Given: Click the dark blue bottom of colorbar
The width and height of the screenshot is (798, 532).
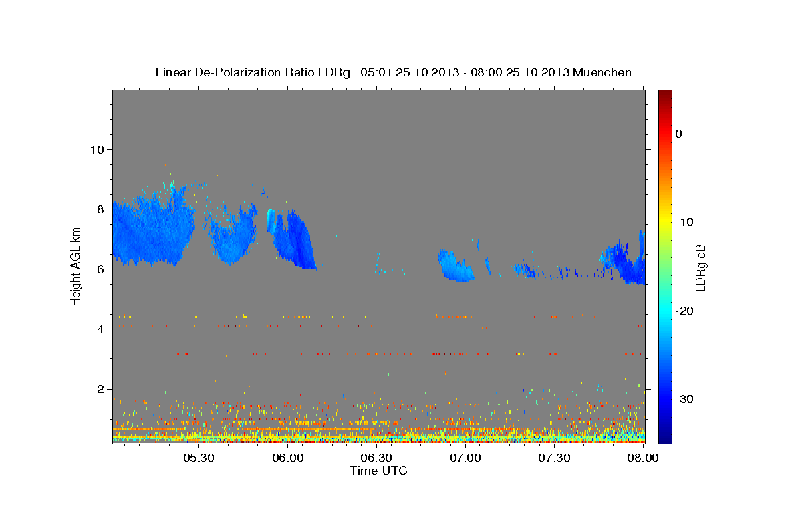Looking at the screenshot, I should coord(665,437).
